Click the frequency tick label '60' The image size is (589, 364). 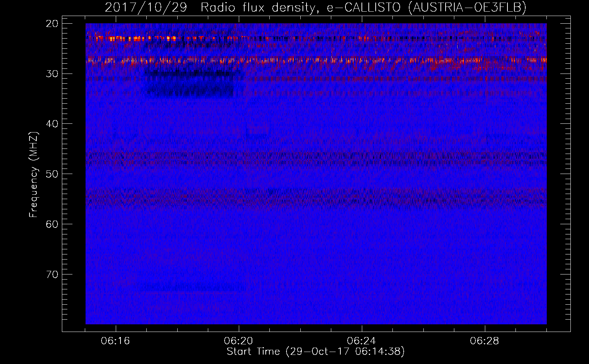click(x=52, y=224)
